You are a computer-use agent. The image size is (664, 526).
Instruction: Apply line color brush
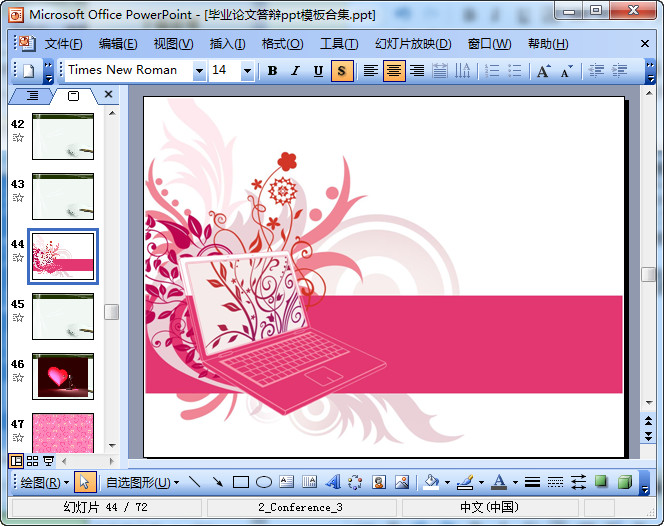(465, 482)
